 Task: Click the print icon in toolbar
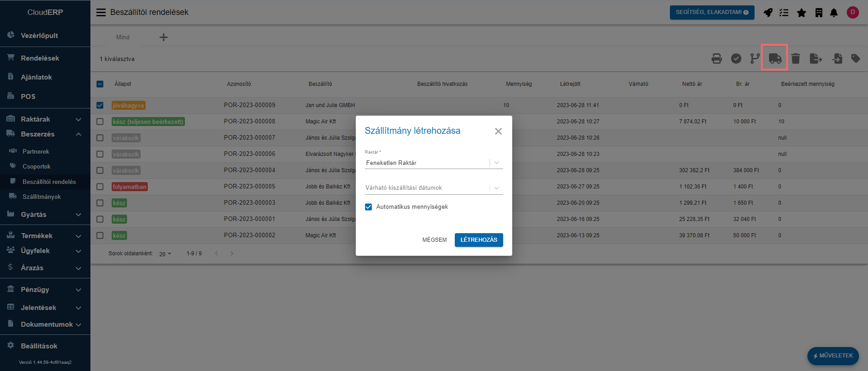(x=717, y=59)
